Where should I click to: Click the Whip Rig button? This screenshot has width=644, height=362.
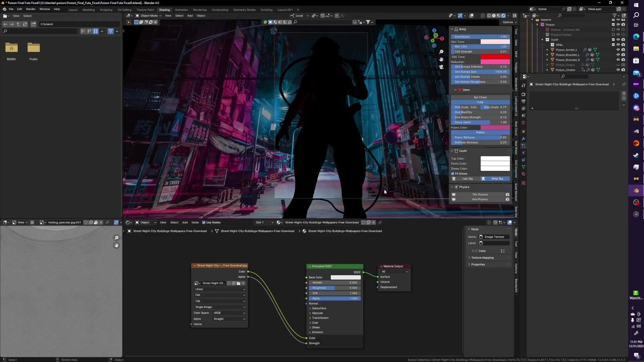(496, 179)
